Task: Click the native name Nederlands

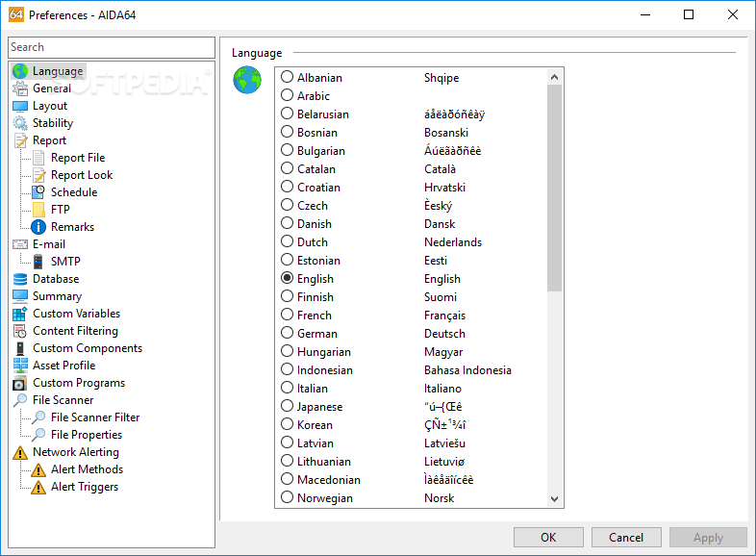Action: click(453, 242)
